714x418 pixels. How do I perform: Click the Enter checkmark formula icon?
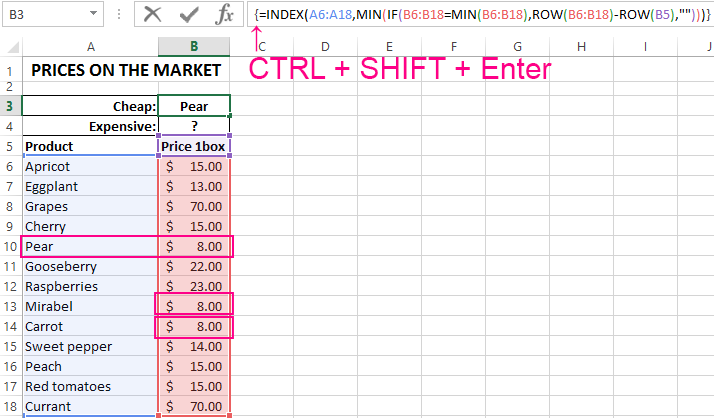click(188, 15)
